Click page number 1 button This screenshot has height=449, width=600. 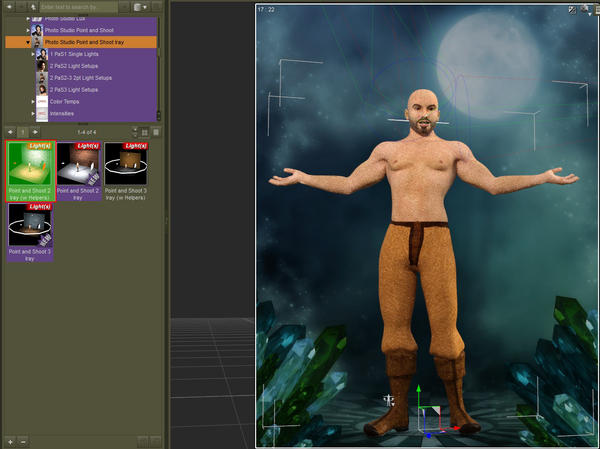coord(23,132)
